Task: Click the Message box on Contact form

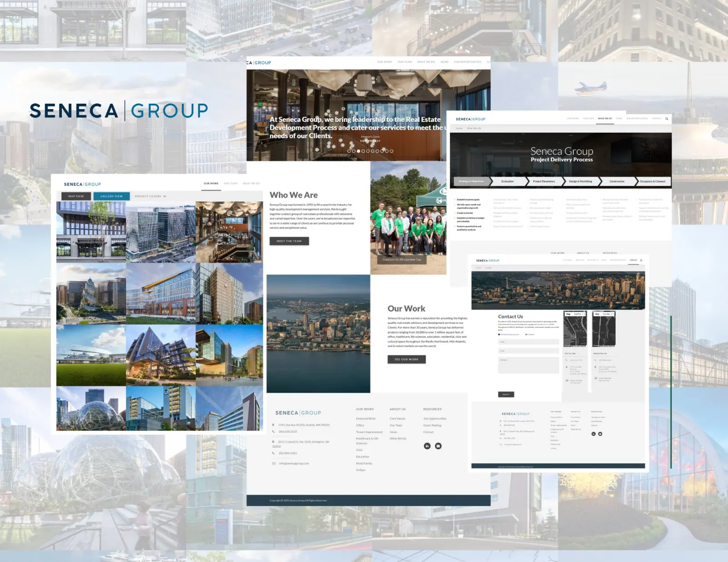Action: [529, 365]
